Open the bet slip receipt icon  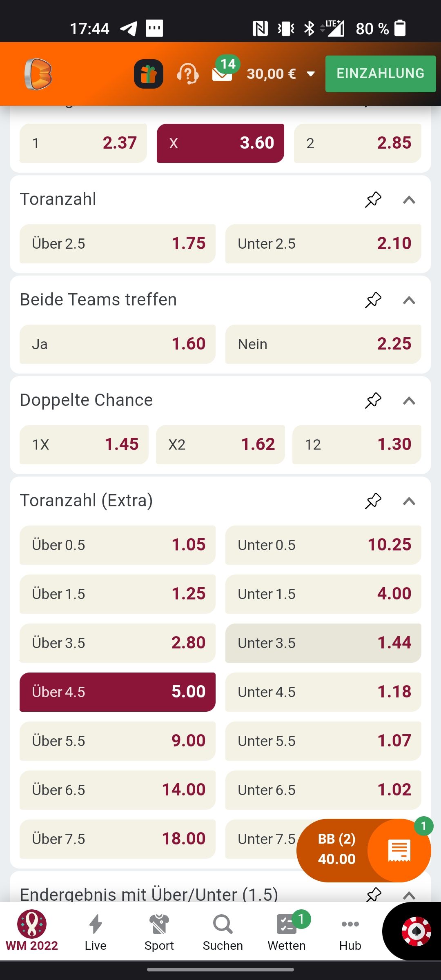coord(399,851)
